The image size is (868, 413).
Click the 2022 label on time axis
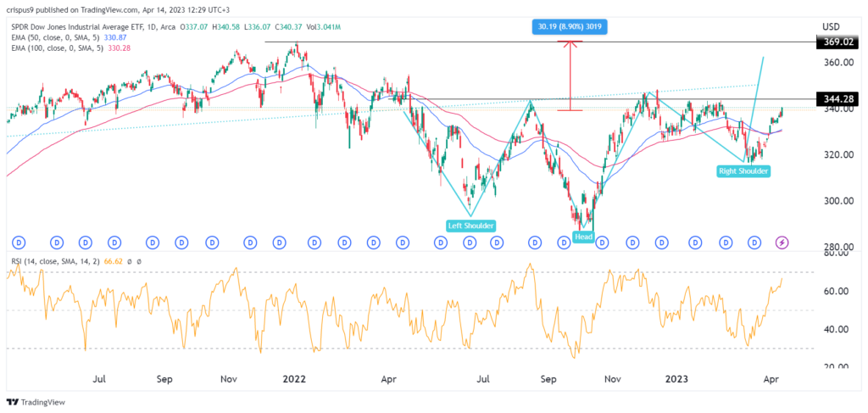pos(294,380)
